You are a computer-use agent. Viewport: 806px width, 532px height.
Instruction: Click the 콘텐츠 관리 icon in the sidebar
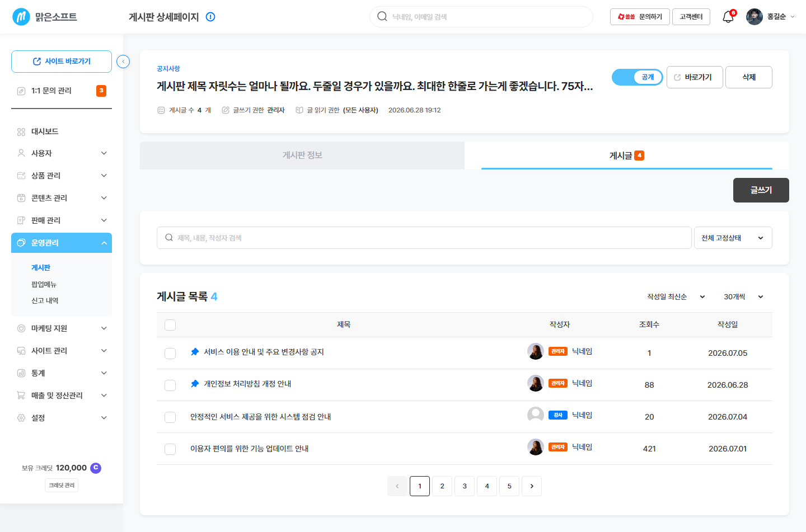21,198
